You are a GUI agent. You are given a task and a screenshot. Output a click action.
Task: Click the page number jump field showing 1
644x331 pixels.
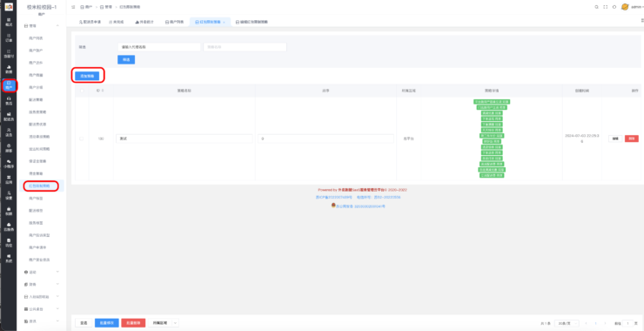click(627, 323)
